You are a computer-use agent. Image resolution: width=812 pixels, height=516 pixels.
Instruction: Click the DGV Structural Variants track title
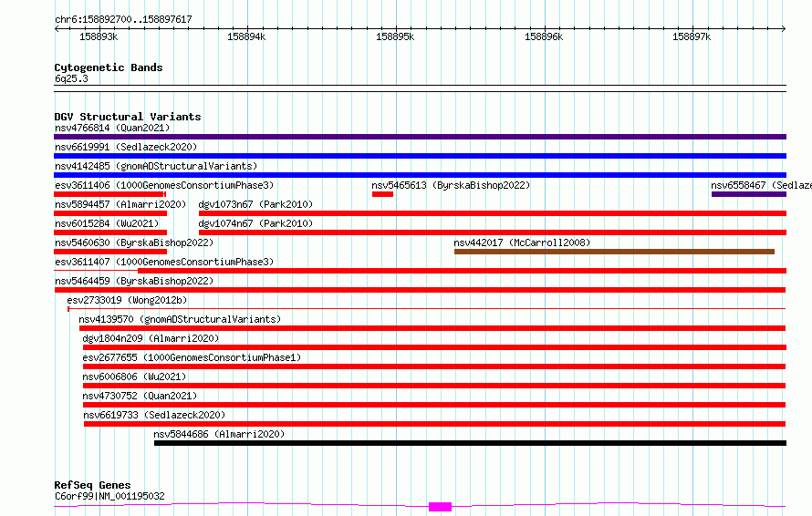pos(128,117)
